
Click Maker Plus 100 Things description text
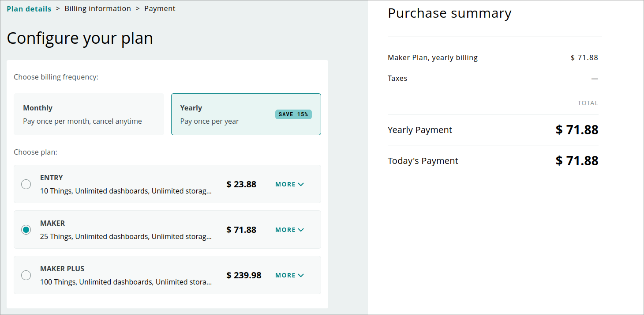coord(126,282)
